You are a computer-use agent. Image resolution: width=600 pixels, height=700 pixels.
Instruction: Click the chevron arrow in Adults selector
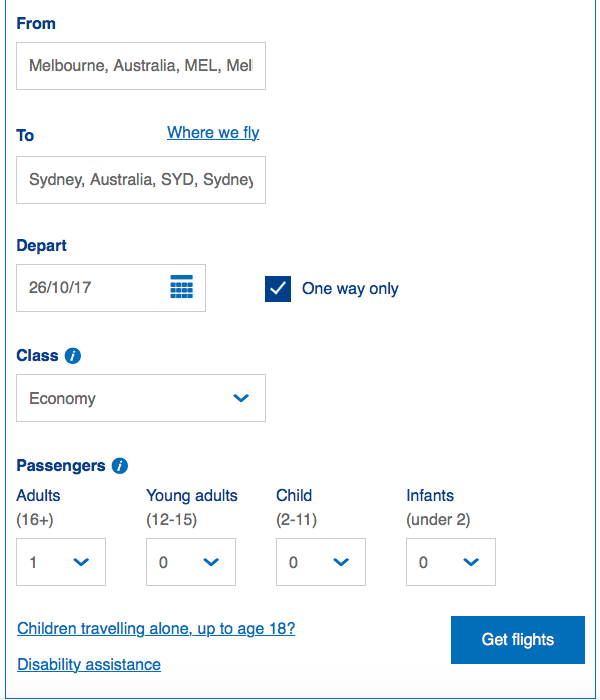coord(81,562)
